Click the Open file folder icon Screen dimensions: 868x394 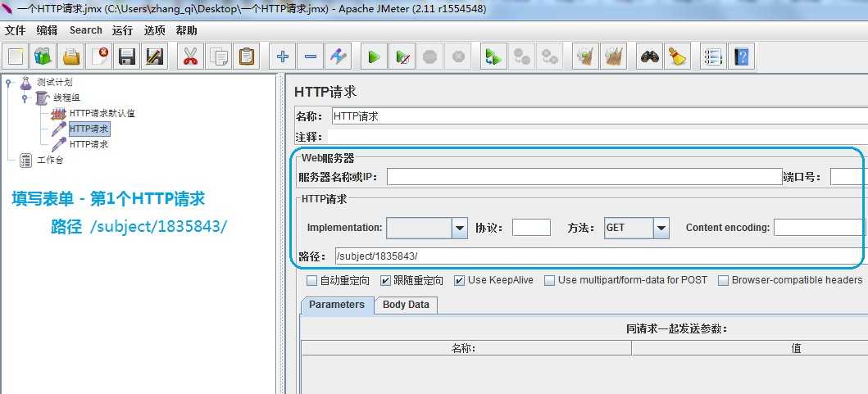71,57
